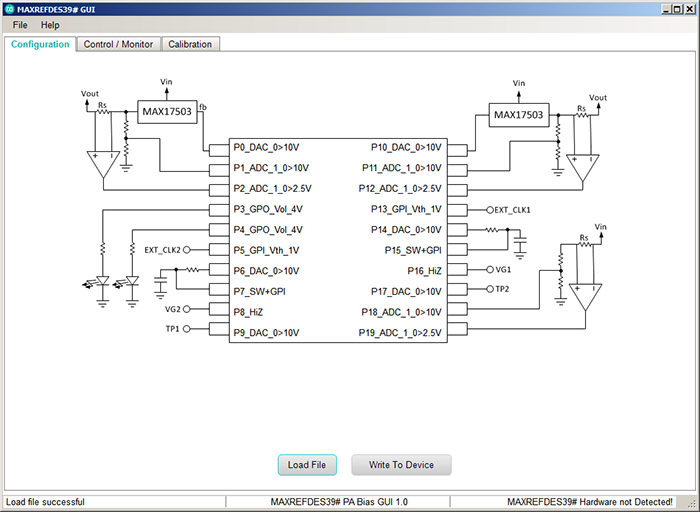The height and width of the screenshot is (512, 700).
Task: Click the left MAX17503 regulator block
Action: pos(167,112)
